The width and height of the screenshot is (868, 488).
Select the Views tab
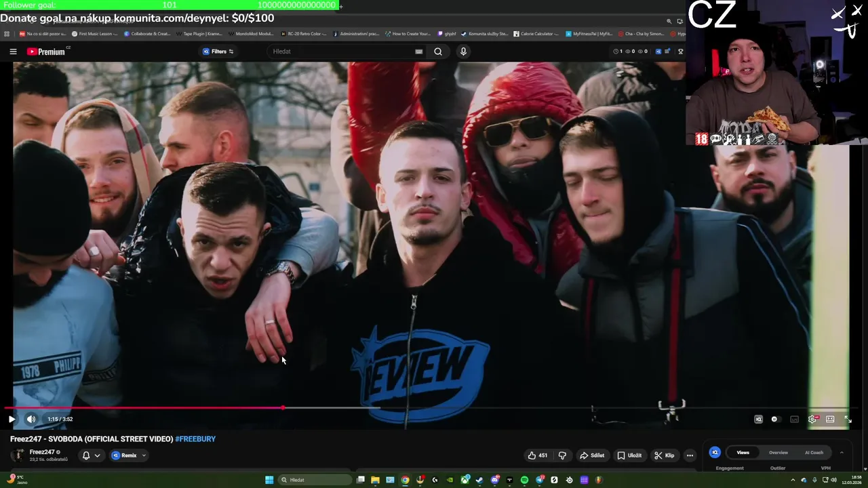pyautogui.click(x=743, y=453)
